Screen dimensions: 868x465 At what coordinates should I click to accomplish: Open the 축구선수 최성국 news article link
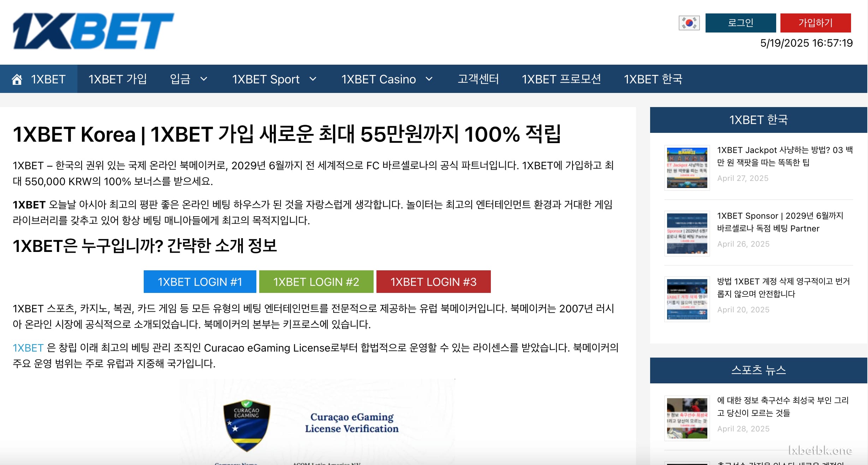[x=783, y=406]
